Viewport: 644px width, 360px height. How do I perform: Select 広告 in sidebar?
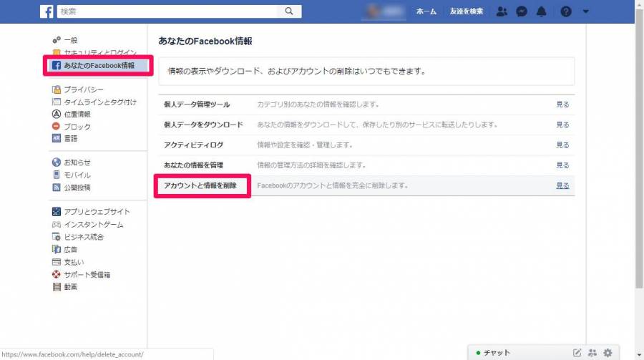(71, 250)
